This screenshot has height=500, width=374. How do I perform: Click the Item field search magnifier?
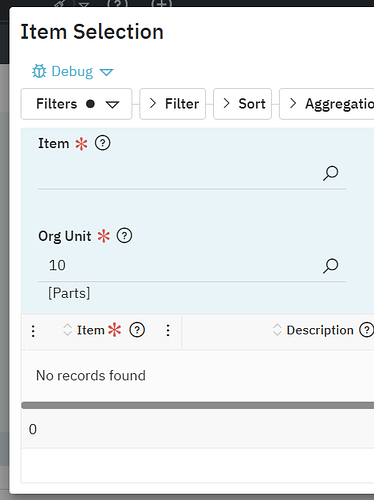[331, 173]
